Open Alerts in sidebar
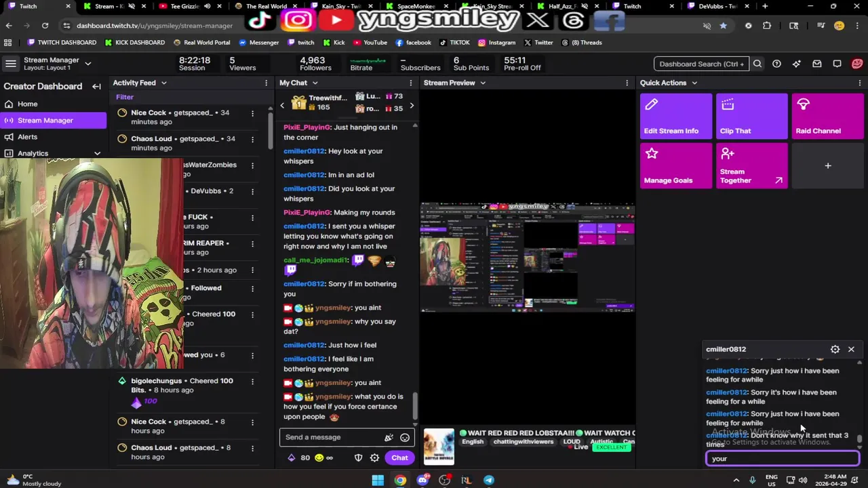The height and width of the screenshot is (488, 868). (53, 136)
